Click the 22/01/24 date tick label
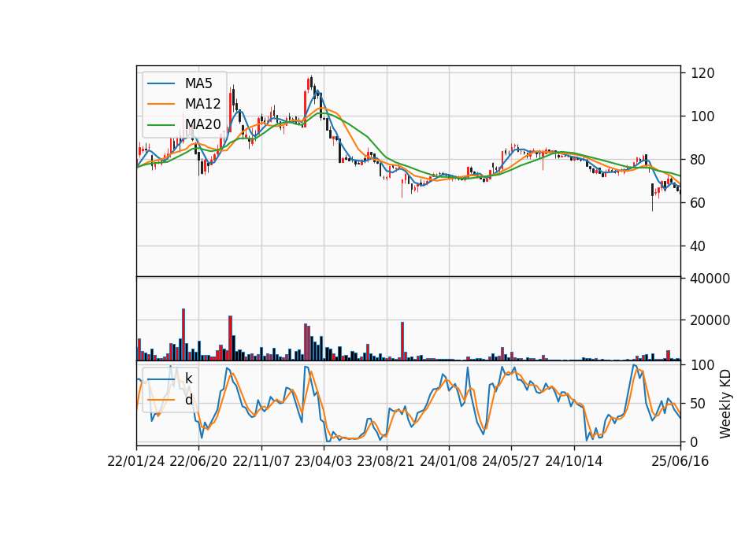756x543 pixels. (x=136, y=462)
